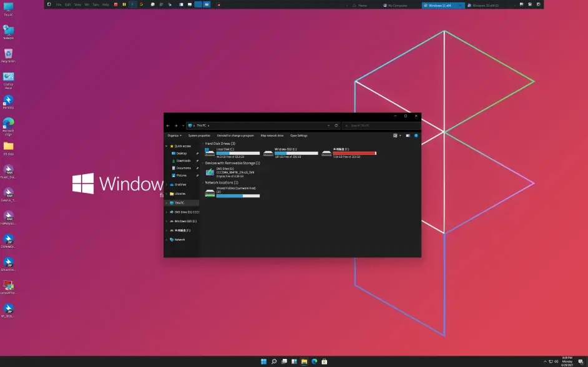Select Windows-SSD (E:) in navigation pane
588x367 pixels.
tap(185, 221)
